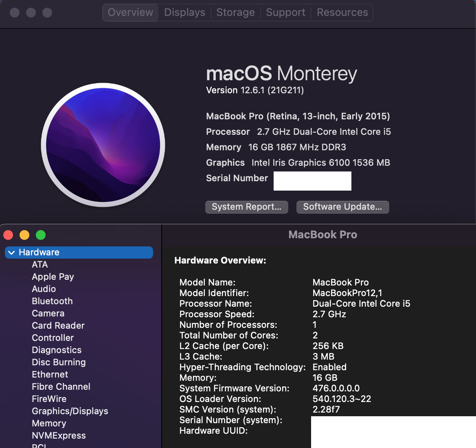Screen dimensions: 476x448
Task: Select NVMExpress in the sidebar
Action: tap(59, 436)
